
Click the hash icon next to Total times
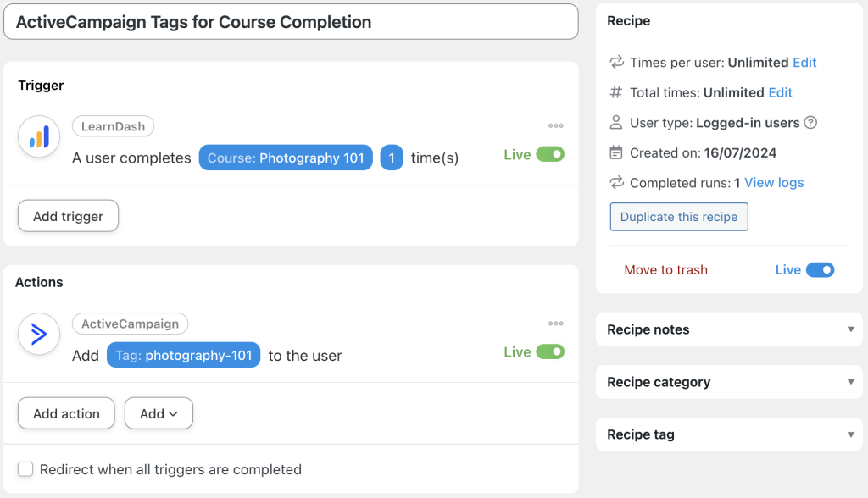point(615,92)
